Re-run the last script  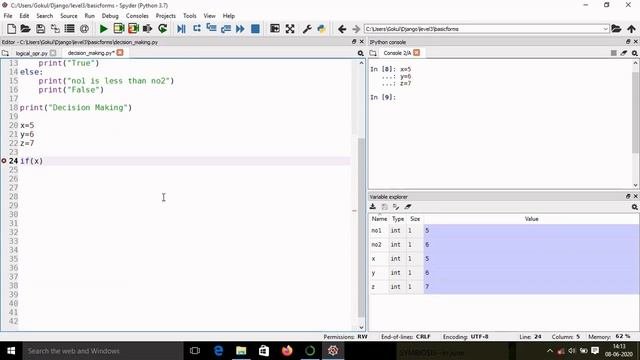162,29
